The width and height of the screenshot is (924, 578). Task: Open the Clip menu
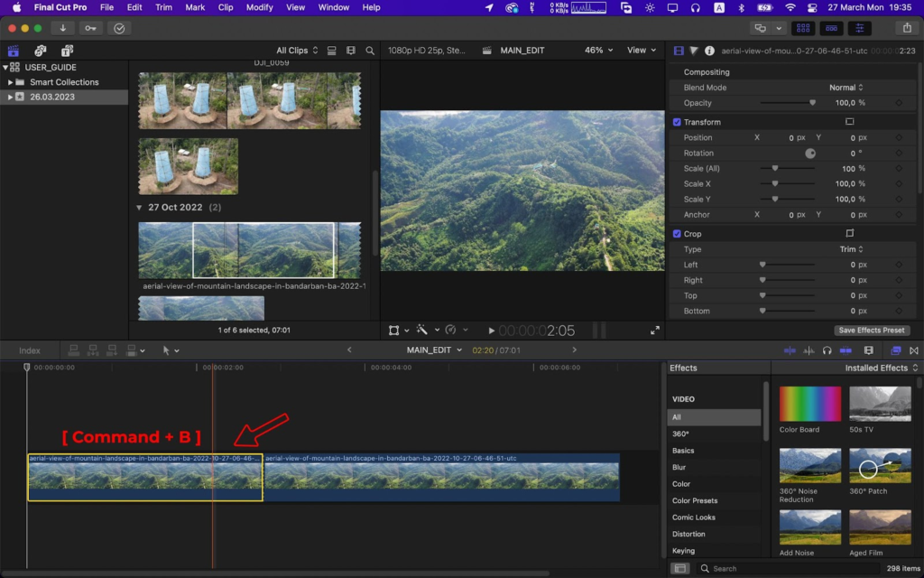click(x=225, y=7)
